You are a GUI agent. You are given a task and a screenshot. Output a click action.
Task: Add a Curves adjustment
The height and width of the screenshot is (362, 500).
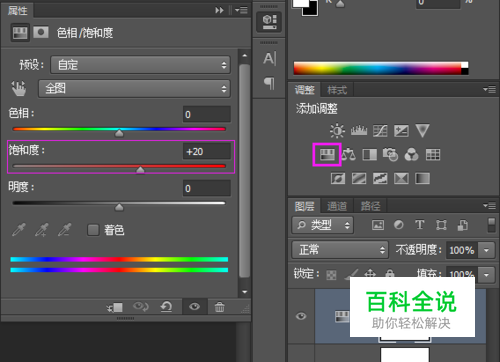(x=380, y=131)
